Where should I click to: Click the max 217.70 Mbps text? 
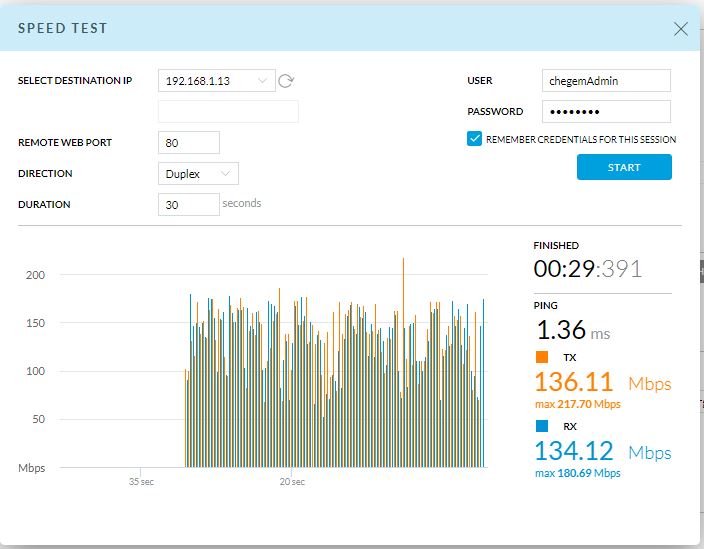coord(577,404)
